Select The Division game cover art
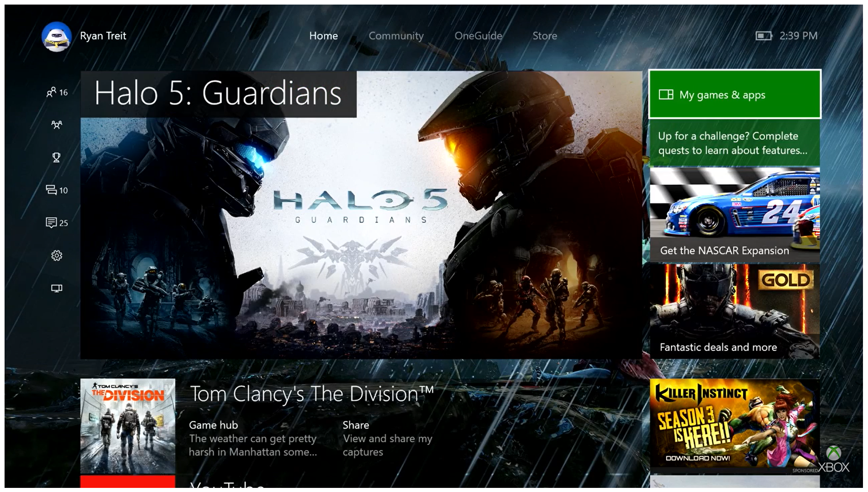The width and height of the screenshot is (868, 492). point(128,426)
